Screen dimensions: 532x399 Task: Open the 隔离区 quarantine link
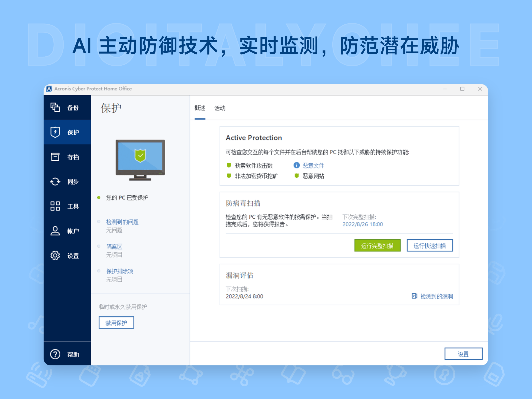pyautogui.click(x=114, y=247)
